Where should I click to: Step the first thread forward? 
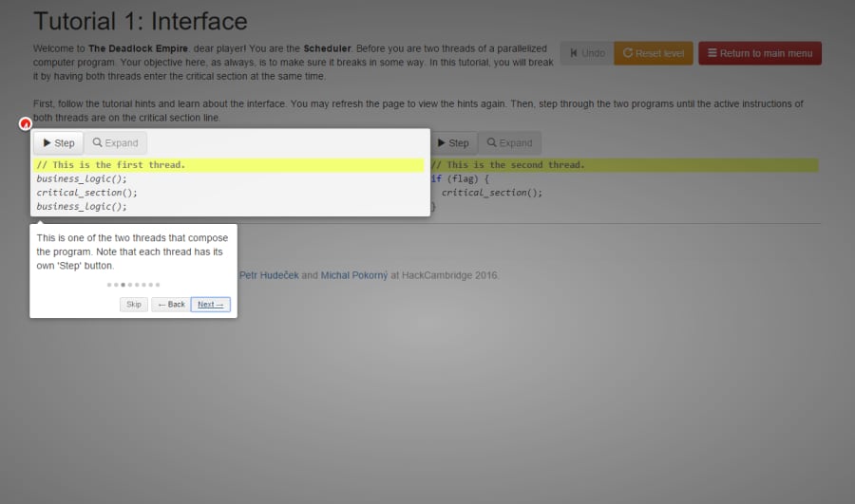(58, 142)
